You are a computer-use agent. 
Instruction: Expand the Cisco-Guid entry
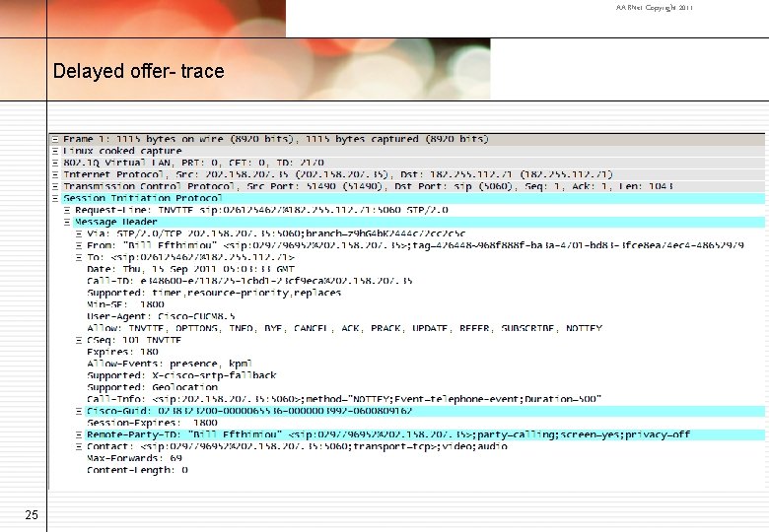(x=79, y=411)
